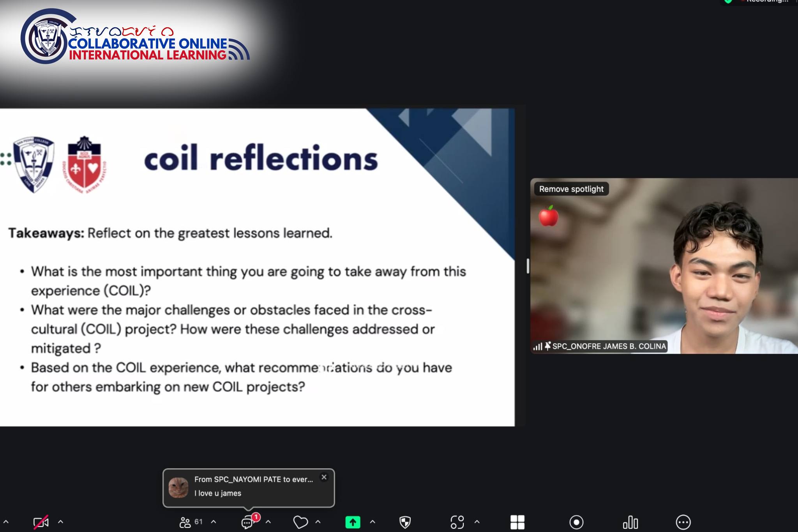Click the apple emoji reaction on the video
Image resolution: width=798 pixels, height=532 pixels.
[549, 216]
